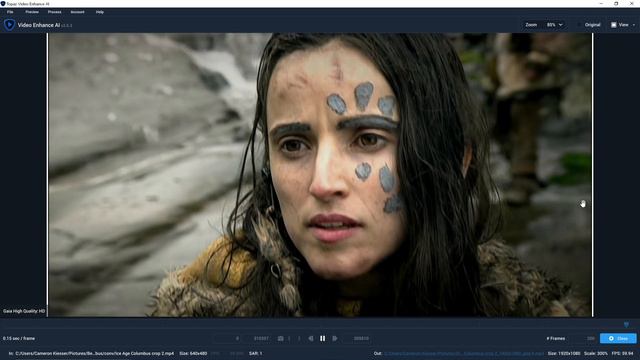Open the Account menu
640x360 pixels.
point(77,12)
